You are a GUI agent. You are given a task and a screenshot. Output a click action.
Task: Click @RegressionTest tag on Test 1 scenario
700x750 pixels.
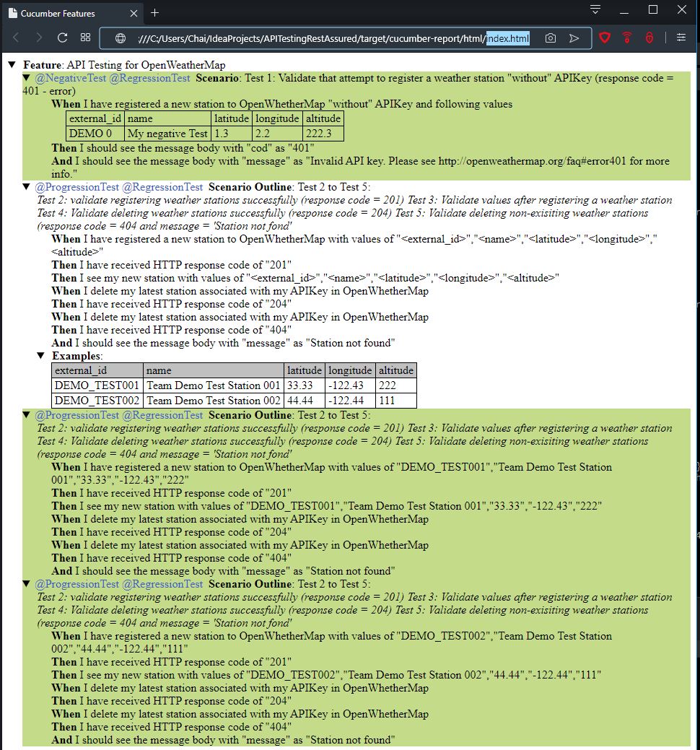tap(149, 78)
